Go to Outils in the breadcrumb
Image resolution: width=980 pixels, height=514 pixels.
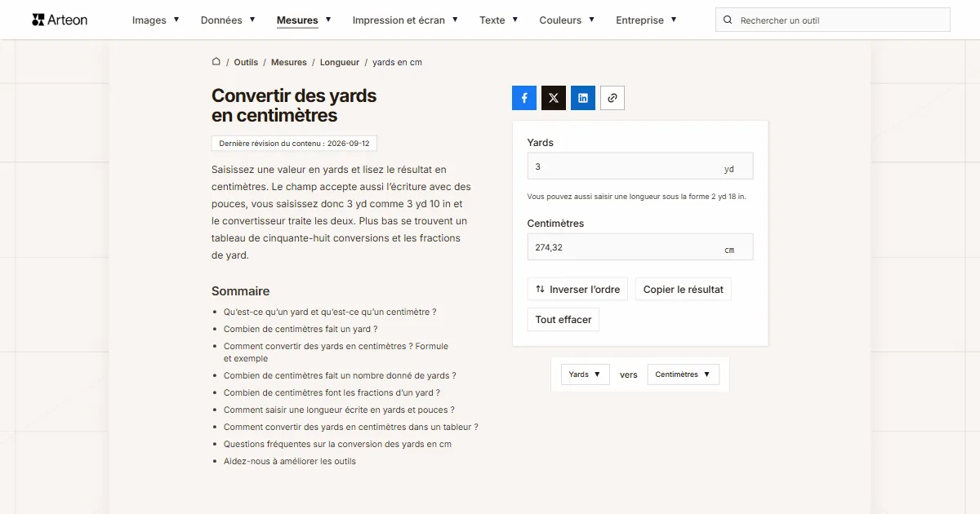coord(246,62)
